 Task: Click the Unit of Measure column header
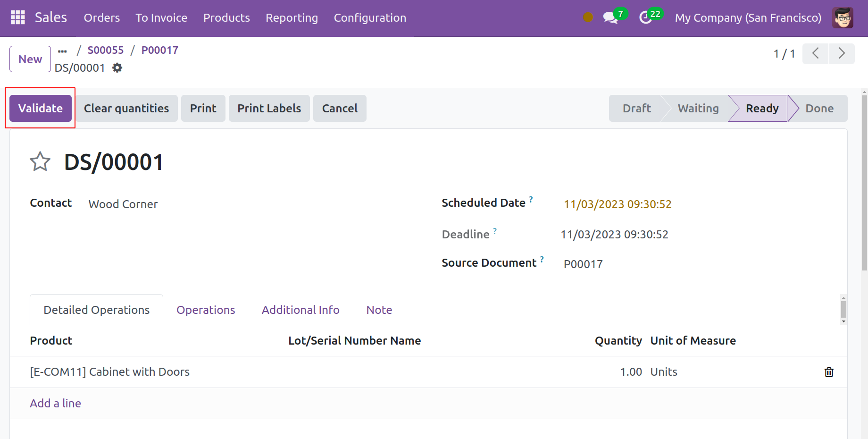click(693, 340)
